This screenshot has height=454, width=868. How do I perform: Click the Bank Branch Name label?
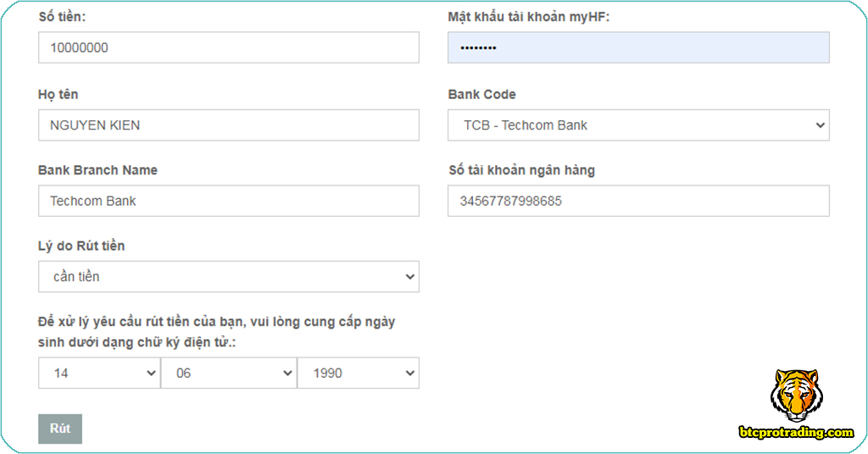(97, 170)
